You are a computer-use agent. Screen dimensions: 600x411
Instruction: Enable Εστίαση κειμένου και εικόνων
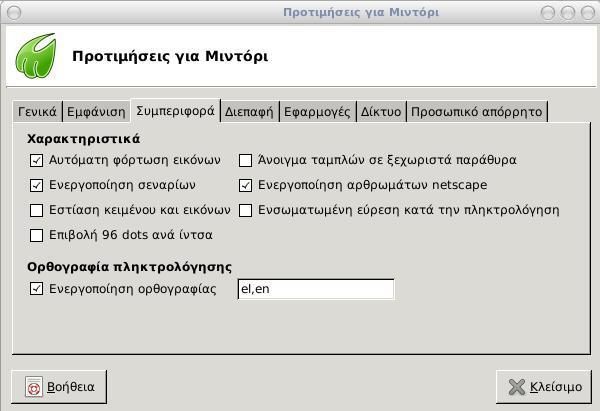[x=37, y=210]
